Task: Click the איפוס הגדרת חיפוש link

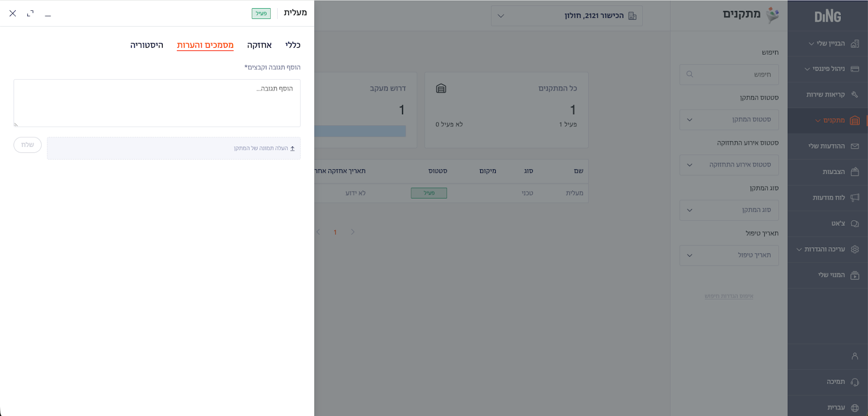Action: (x=729, y=296)
